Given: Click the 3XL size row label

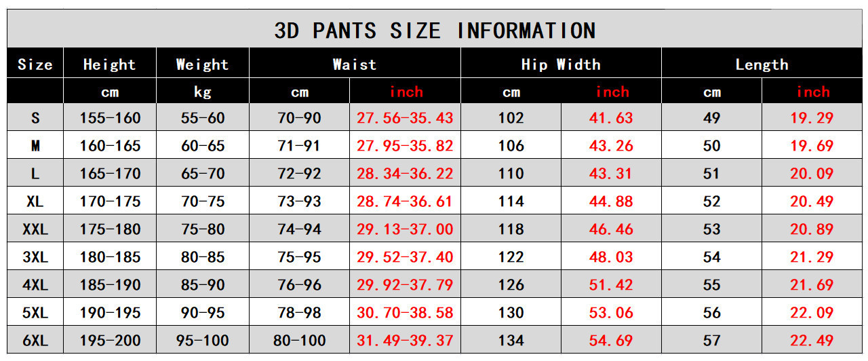Looking at the screenshot, I should (x=35, y=257).
